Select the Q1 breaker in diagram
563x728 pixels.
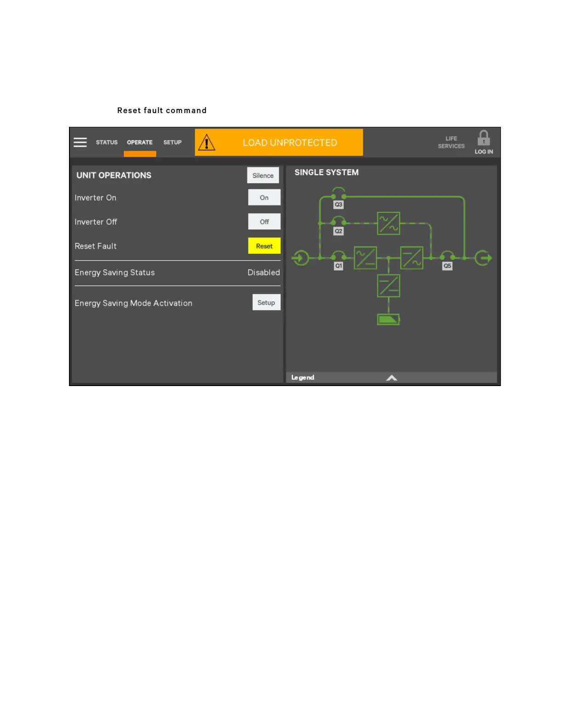[x=339, y=260]
